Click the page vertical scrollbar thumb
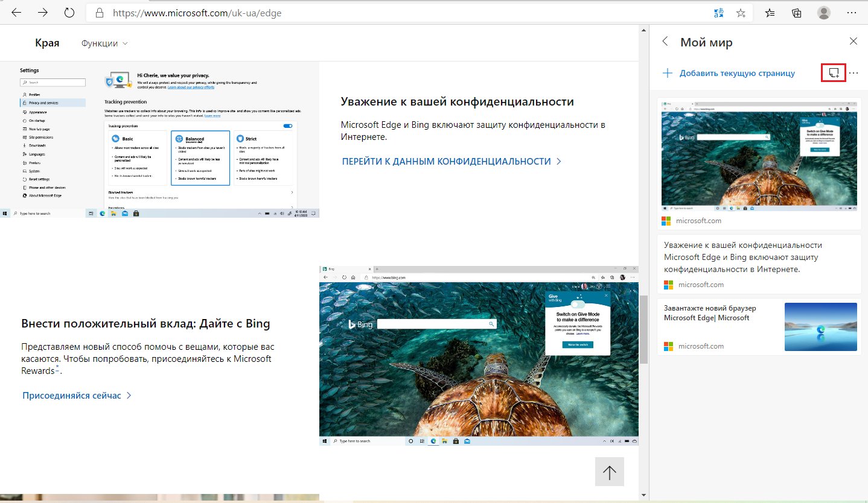 tap(643, 330)
